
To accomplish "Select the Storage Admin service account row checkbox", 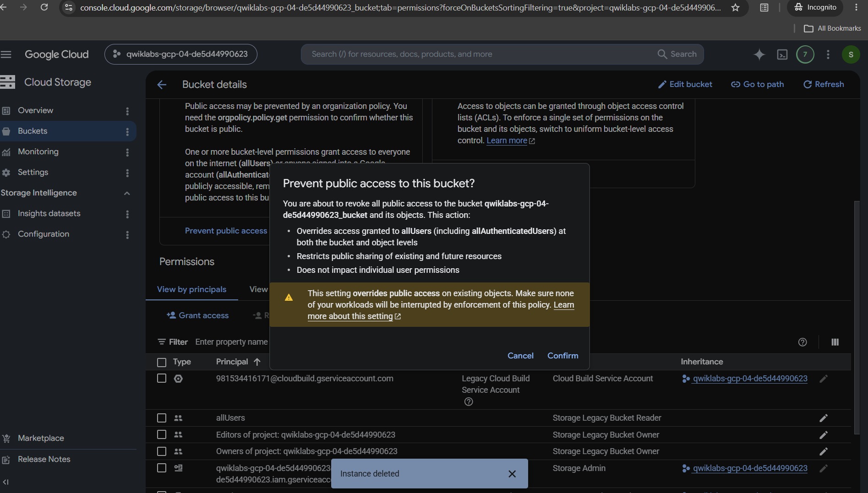I will (x=161, y=468).
